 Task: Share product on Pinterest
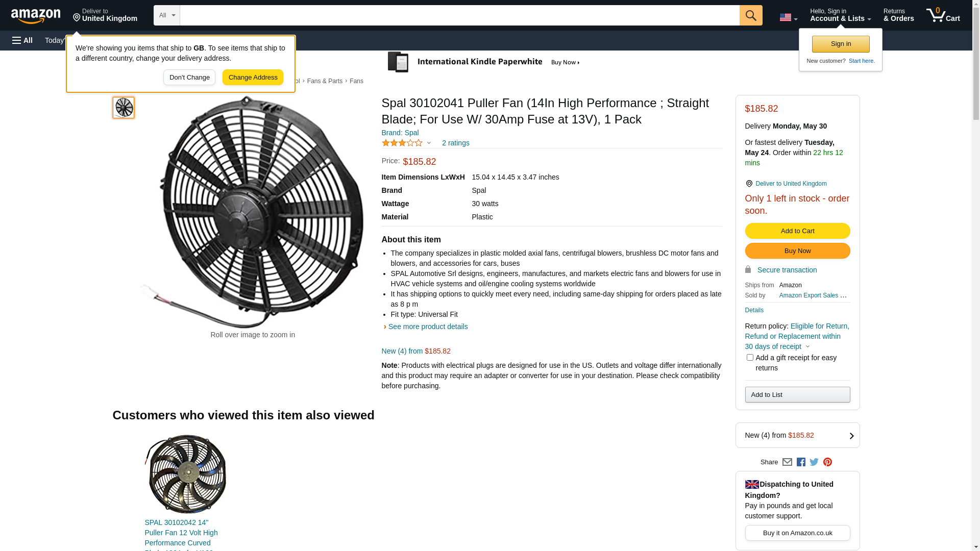coord(827,462)
